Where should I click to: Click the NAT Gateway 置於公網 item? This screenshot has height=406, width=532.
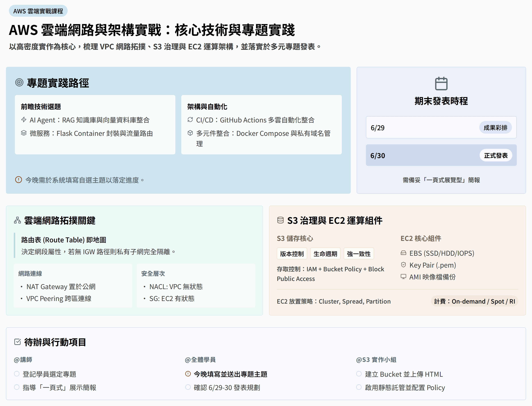tap(61, 286)
